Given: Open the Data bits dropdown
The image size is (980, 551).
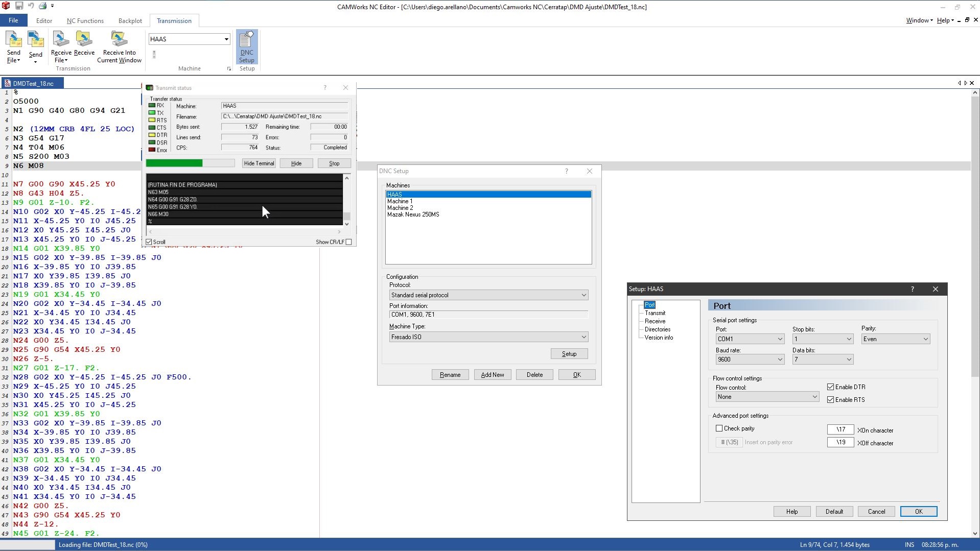Looking at the screenshot, I should click(x=823, y=360).
